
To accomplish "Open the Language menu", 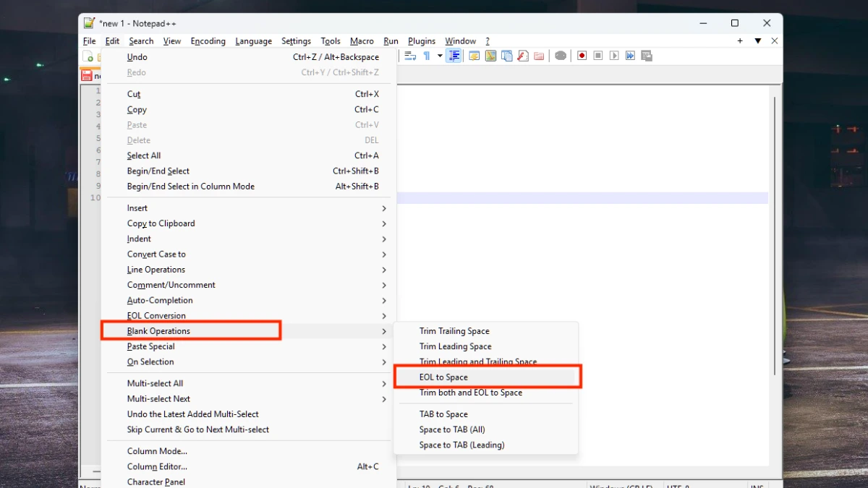I will tap(254, 41).
